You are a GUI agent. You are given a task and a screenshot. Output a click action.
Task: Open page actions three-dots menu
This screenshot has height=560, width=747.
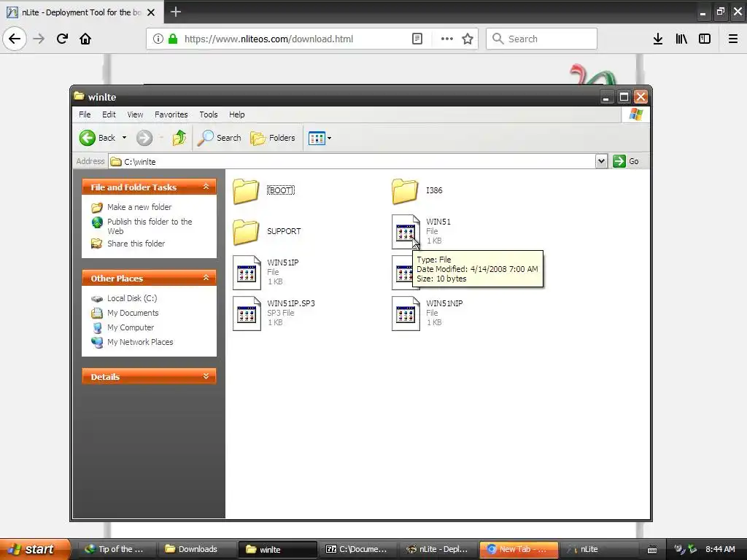[447, 39]
